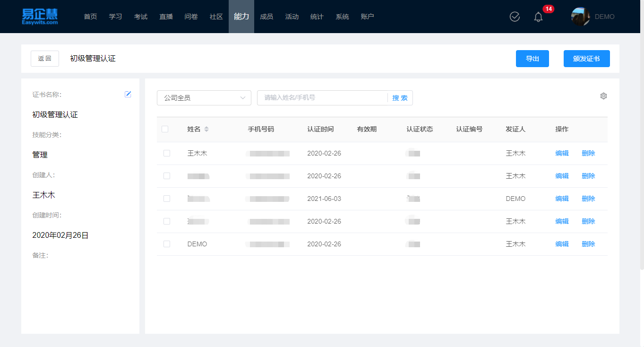
Task: Open the 社区 menu
Action: 216,17
